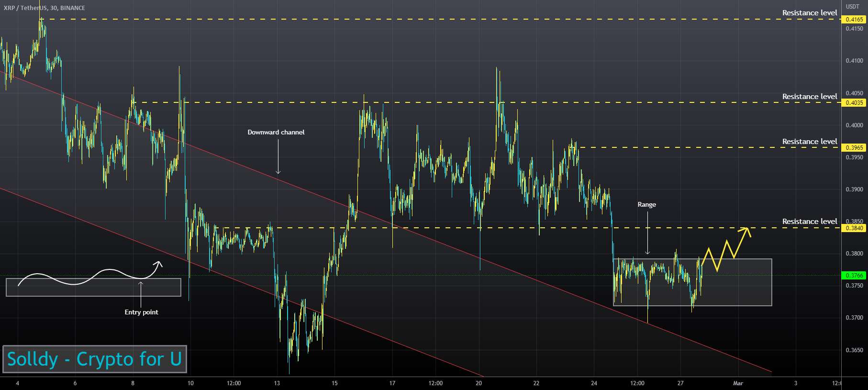Click the 20 date on time axis
Image resolution: width=868 pixels, height=390 pixels.
479,383
